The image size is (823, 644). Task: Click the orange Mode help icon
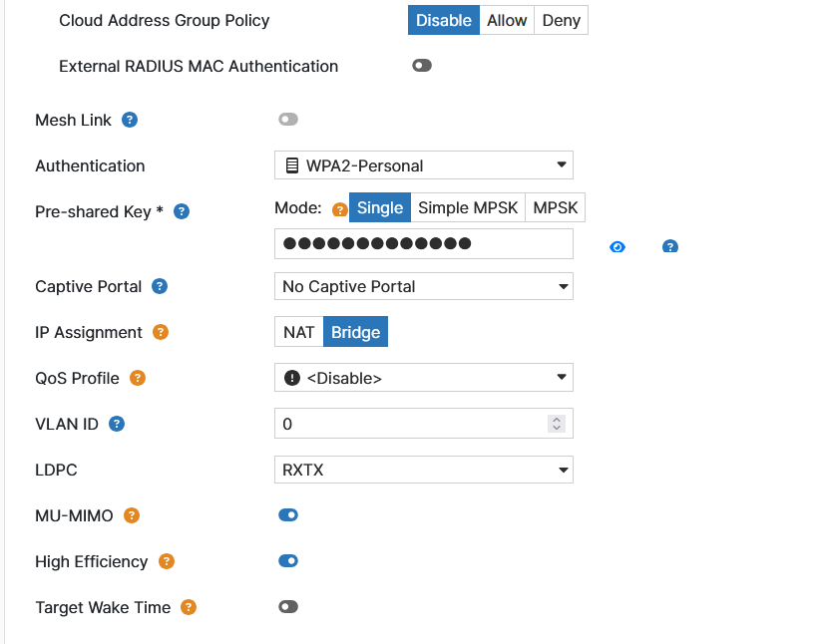(339, 209)
